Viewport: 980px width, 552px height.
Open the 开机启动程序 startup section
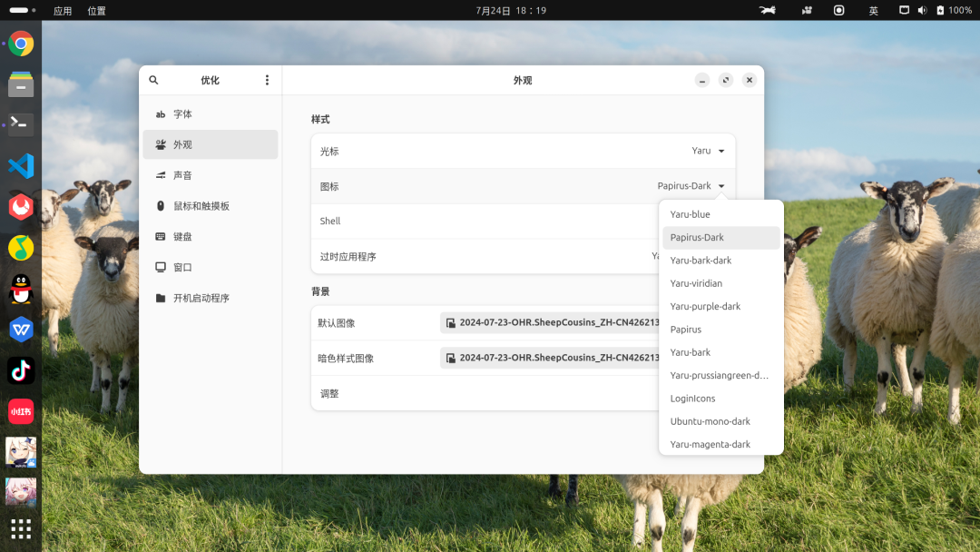[211, 298]
